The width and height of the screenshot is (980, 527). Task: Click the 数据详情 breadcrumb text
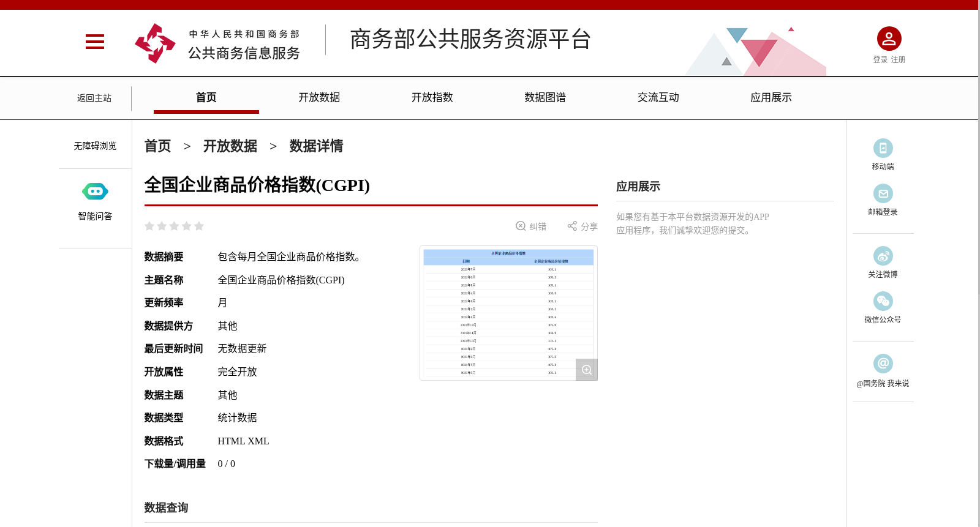pyautogui.click(x=316, y=146)
